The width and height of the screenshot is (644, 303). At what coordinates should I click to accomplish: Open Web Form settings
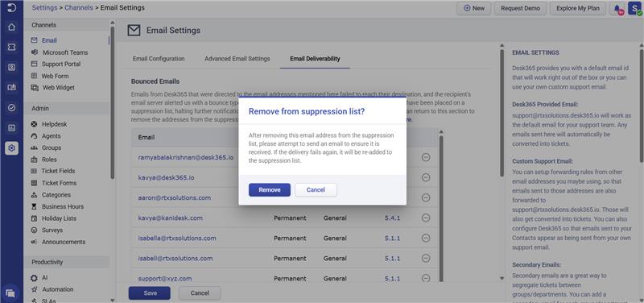[55, 76]
